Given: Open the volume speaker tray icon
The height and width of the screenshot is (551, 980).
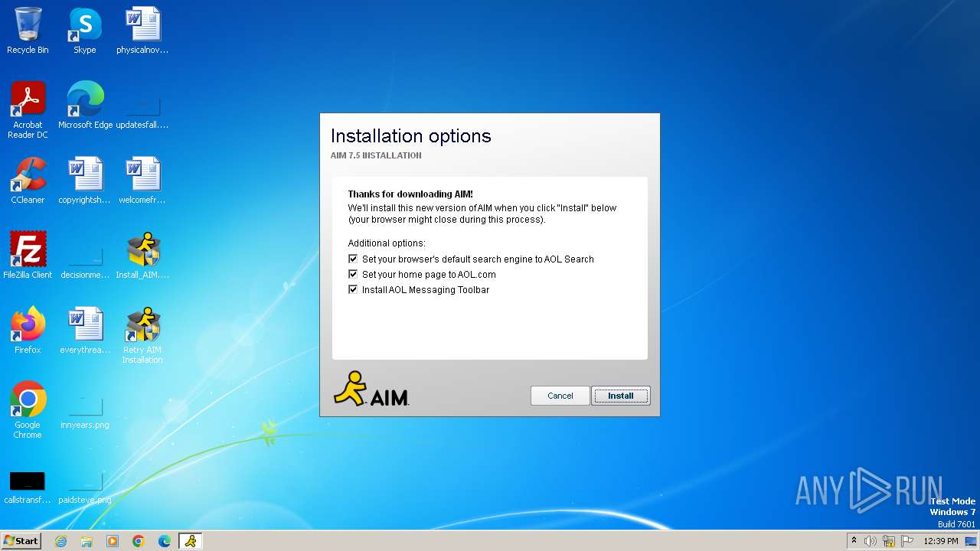Looking at the screenshot, I should tap(871, 541).
